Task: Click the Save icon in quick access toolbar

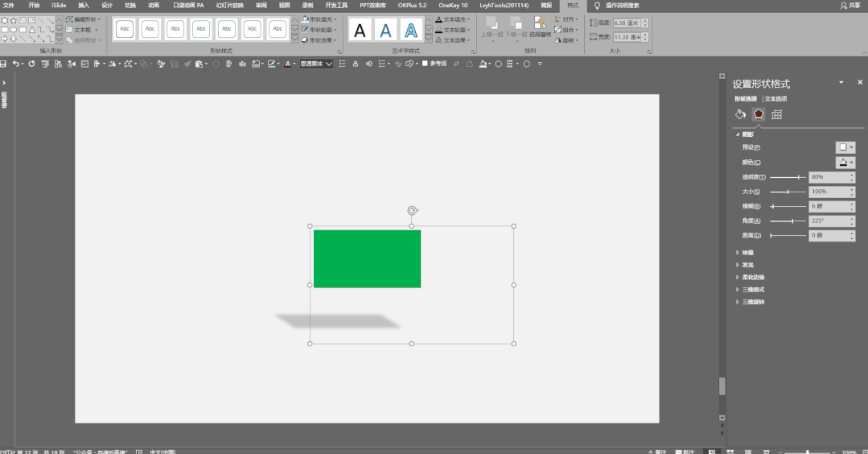Action: point(4,64)
